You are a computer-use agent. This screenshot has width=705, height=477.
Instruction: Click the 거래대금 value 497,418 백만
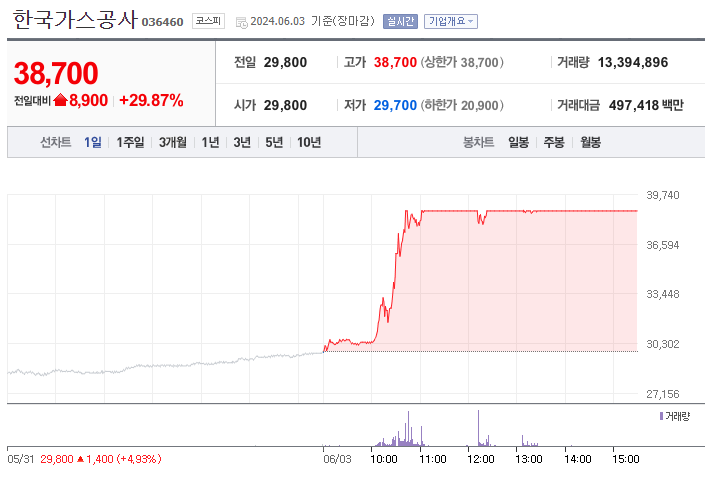pyautogui.click(x=646, y=105)
